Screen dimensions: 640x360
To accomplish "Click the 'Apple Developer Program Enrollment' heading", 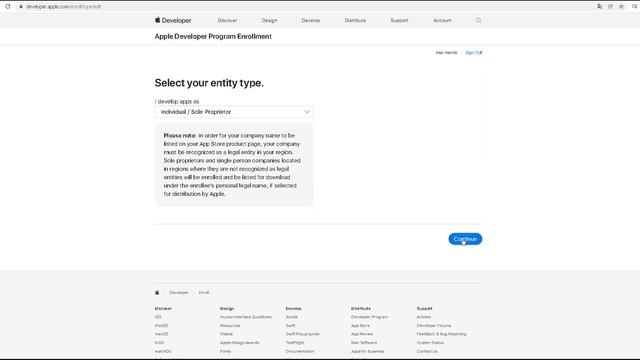I will pyautogui.click(x=213, y=36).
